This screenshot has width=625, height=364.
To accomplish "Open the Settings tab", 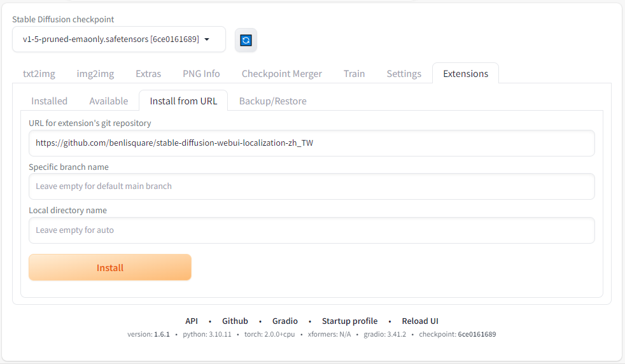I will 404,74.
